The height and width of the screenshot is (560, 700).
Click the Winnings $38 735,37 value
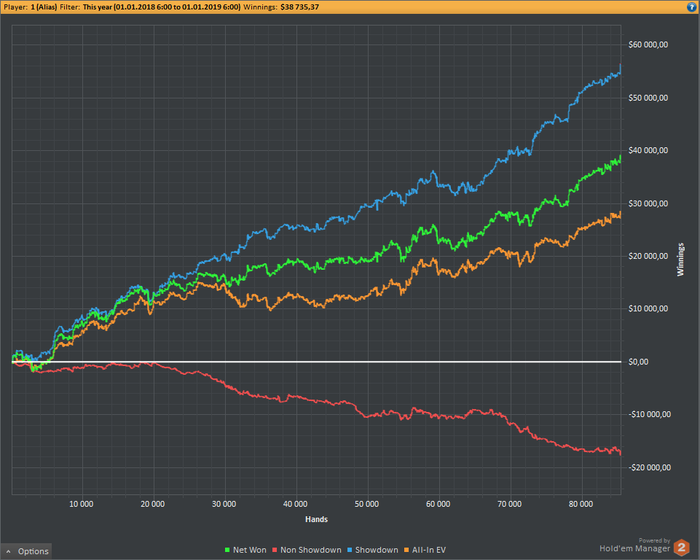[x=300, y=7]
